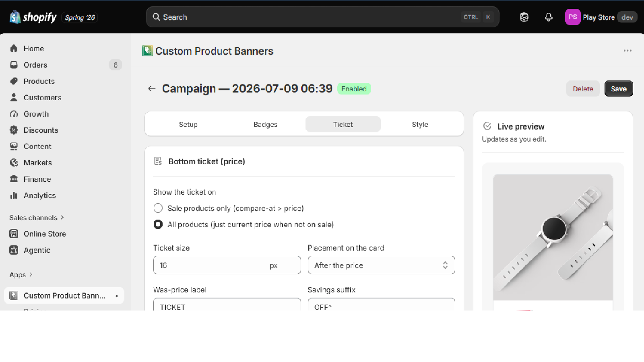
Task: Click the Customers person icon
Action: pos(14,97)
